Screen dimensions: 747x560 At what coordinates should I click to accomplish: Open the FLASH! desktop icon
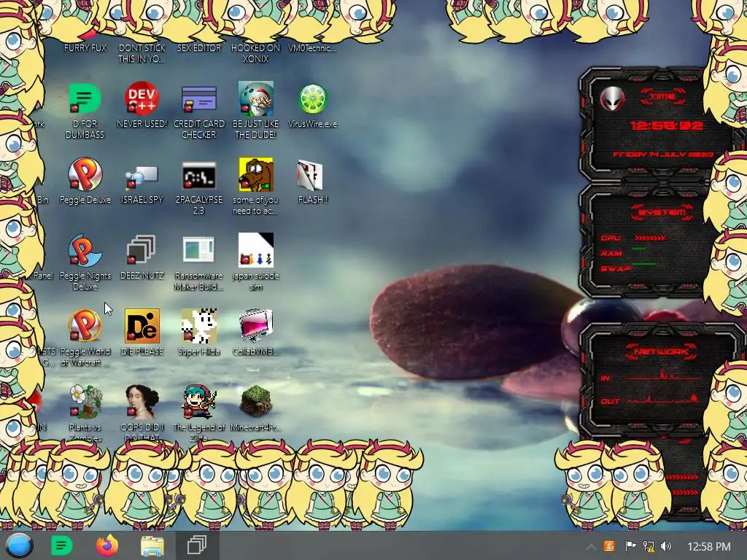[310, 175]
